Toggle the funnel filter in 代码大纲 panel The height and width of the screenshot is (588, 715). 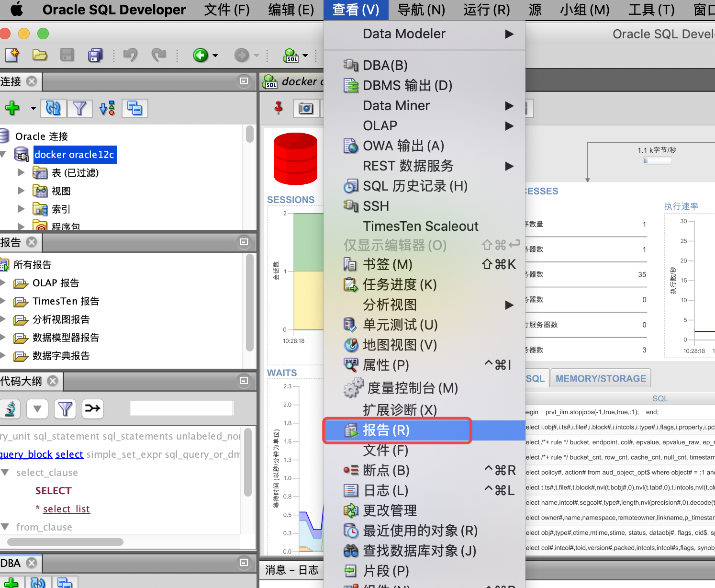[x=65, y=408]
